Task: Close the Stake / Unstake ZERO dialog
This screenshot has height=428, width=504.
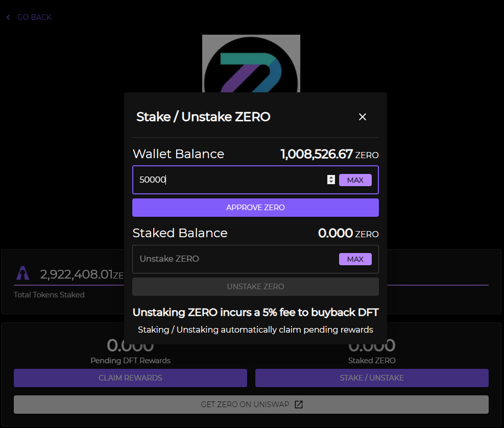Action: [363, 117]
